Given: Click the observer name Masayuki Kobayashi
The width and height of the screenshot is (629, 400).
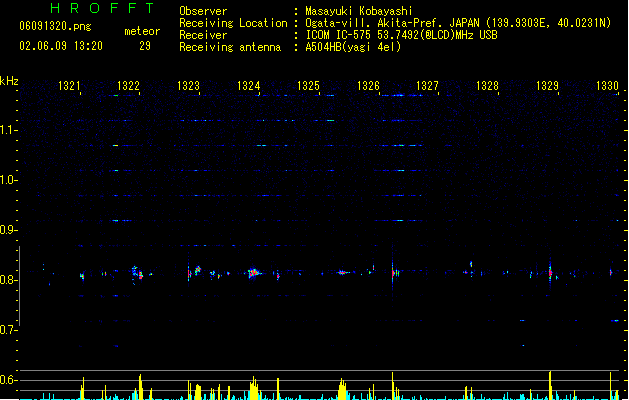Looking at the screenshot, I should pyautogui.click(x=359, y=11).
